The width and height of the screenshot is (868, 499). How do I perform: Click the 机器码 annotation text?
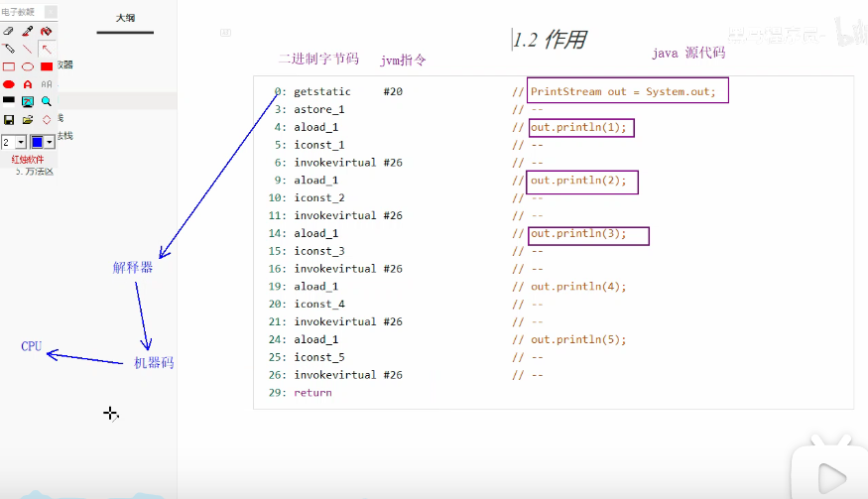154,363
